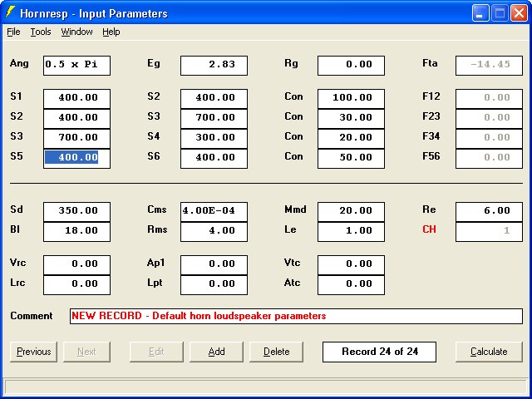This screenshot has height=399, width=532.
Task: Click the F34 value field
Action: 489,139
